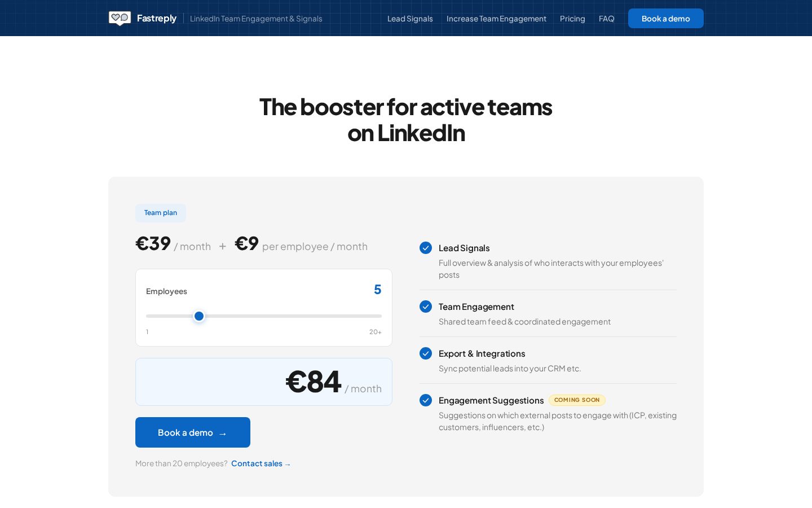Click the Fastreply brand name
The image size is (812, 508).
(157, 19)
